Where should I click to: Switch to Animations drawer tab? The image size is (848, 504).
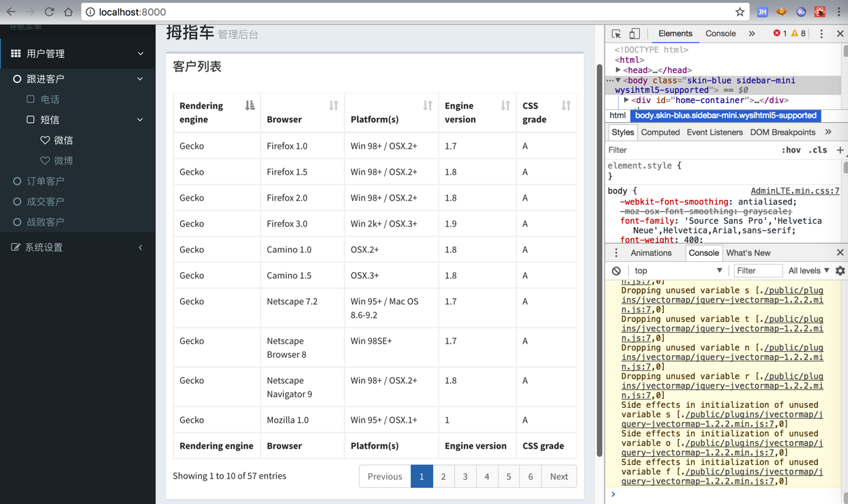651,253
